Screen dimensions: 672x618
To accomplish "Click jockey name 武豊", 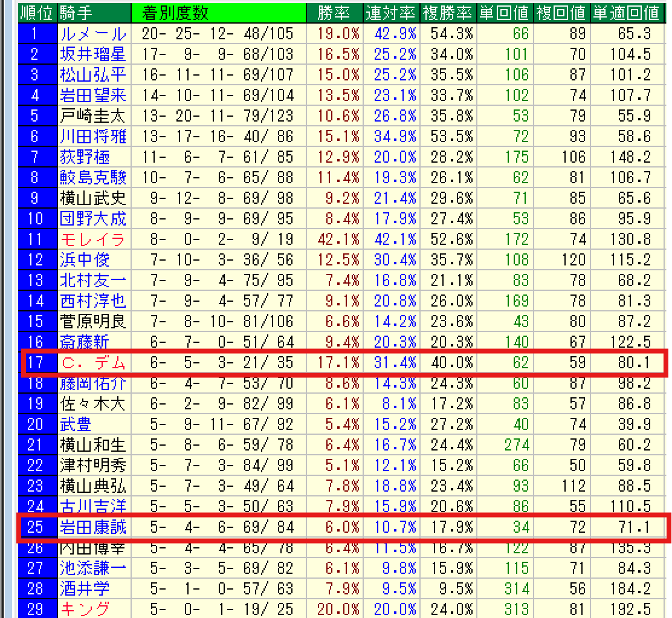I will point(76,424).
